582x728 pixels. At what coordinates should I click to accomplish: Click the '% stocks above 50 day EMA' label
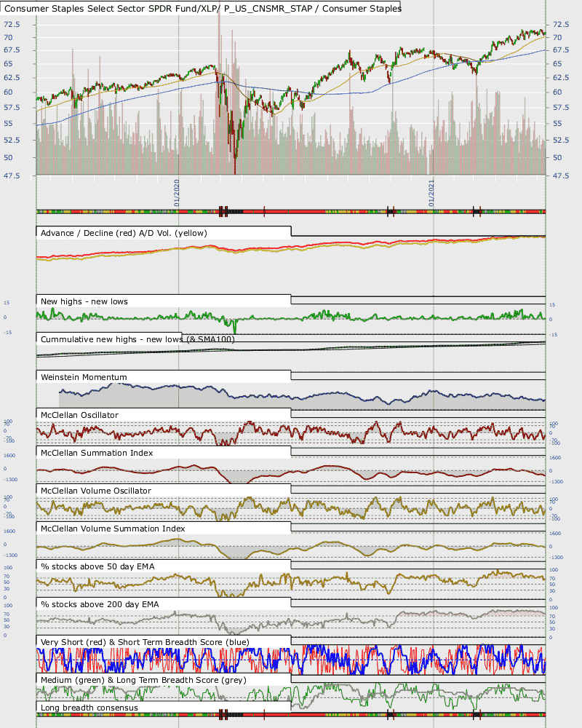pos(97,566)
